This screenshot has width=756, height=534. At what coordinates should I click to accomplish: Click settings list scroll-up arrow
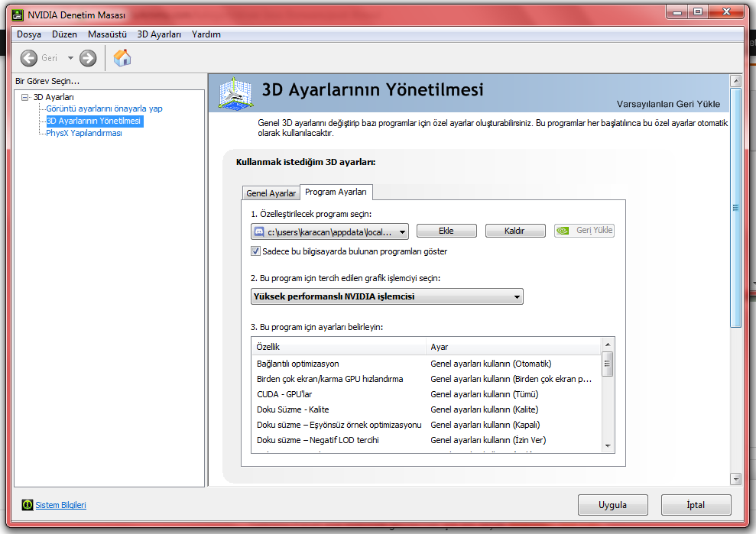point(608,344)
